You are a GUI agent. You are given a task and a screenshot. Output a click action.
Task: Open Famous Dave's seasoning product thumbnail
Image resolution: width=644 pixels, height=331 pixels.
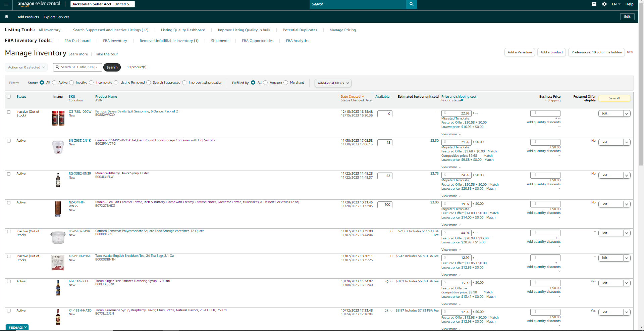click(58, 118)
